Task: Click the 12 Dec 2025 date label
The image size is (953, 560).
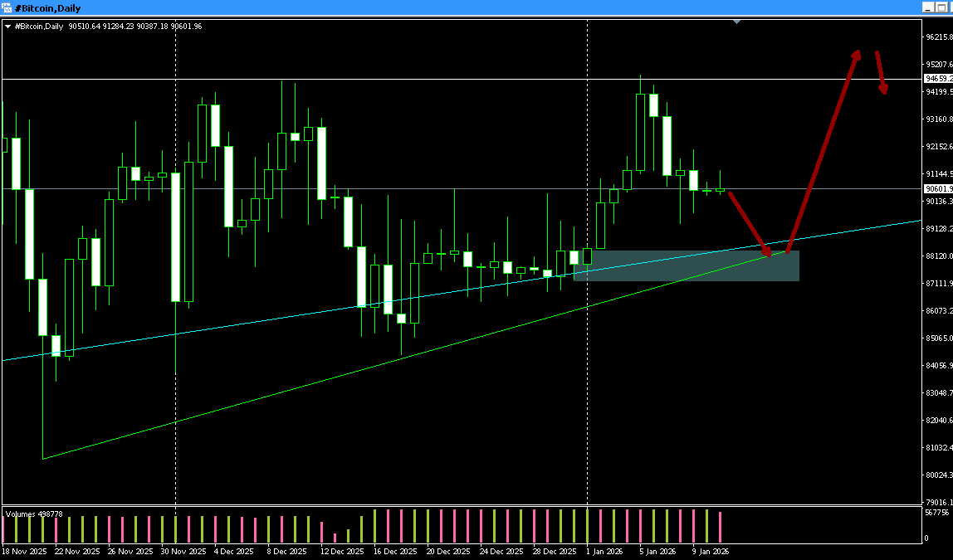Action: pyautogui.click(x=342, y=552)
